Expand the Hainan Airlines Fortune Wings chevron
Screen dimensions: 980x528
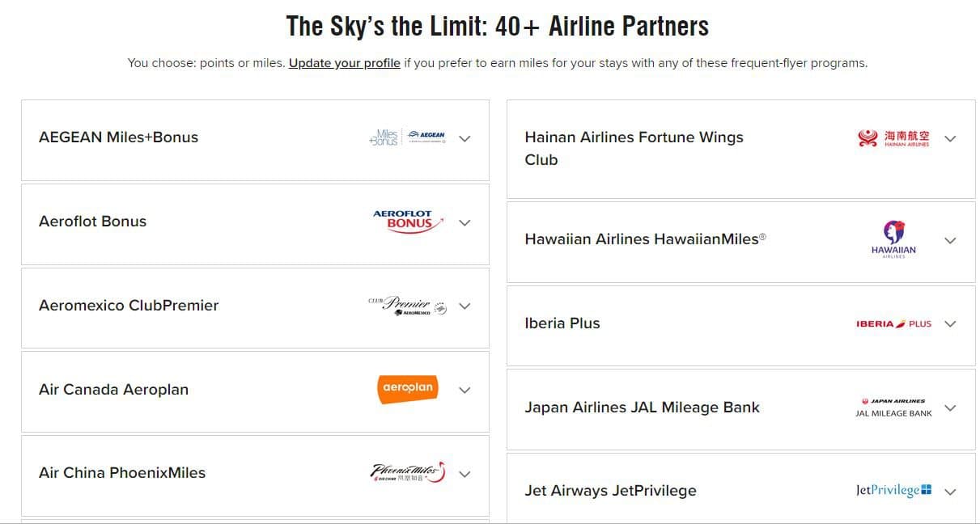point(950,138)
